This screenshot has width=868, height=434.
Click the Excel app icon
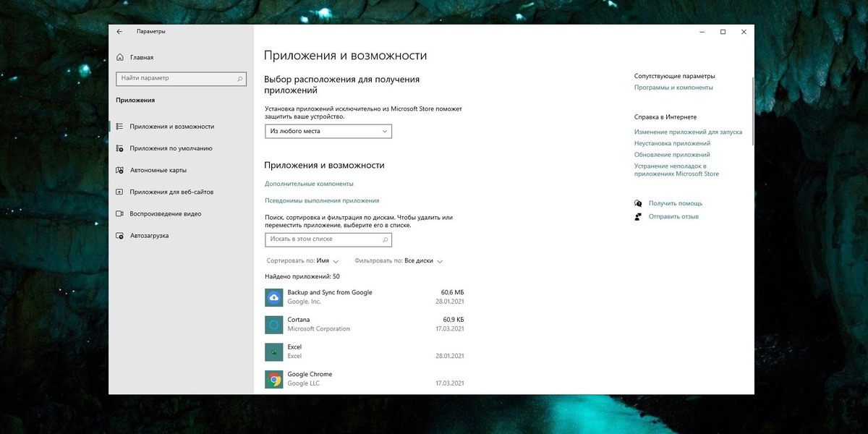(273, 352)
